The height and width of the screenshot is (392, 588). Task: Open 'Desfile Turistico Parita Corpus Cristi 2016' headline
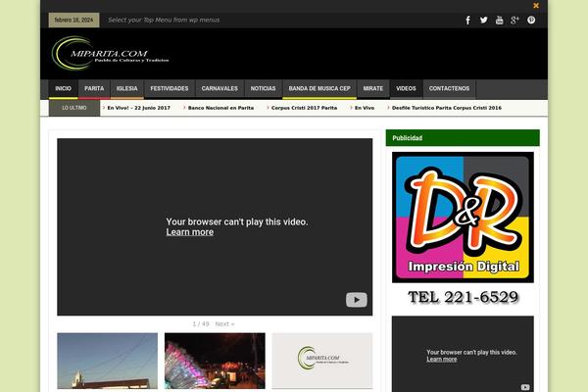coord(447,108)
